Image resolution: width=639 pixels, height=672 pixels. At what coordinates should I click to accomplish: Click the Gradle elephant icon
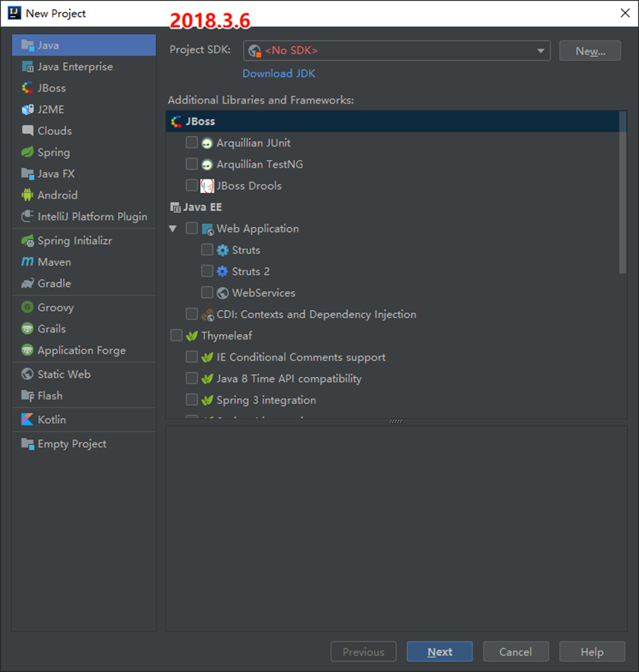(27, 283)
